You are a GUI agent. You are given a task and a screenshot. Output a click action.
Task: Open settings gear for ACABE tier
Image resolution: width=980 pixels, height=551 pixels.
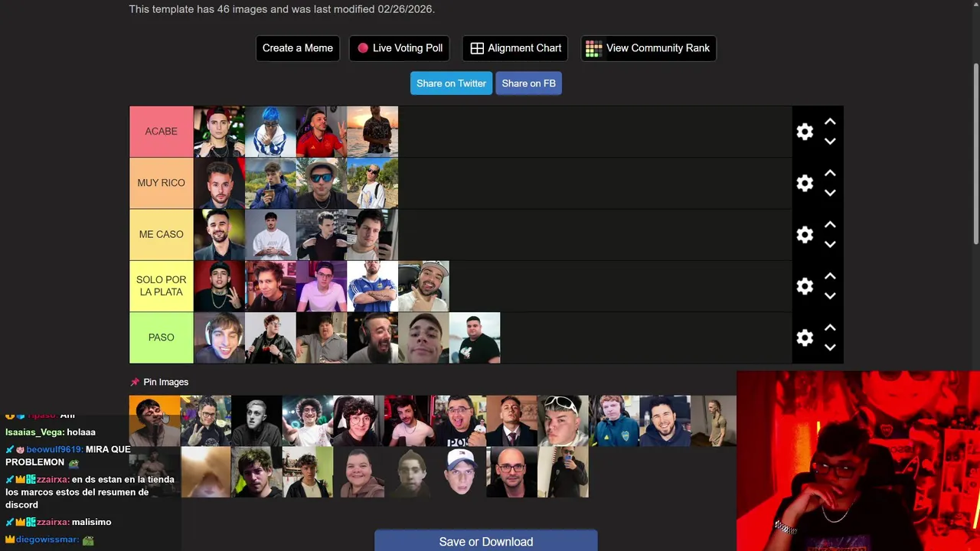tap(805, 132)
